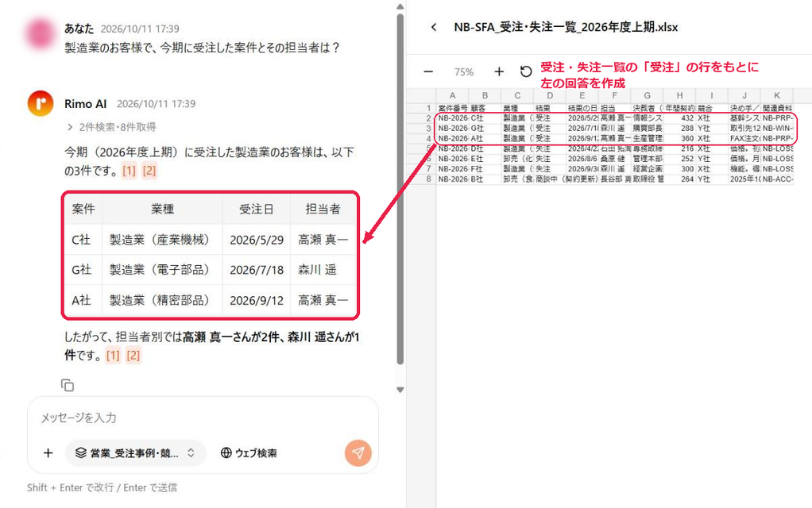Click the value 432 in the spreadsheet
The image size is (812, 508).
tap(687, 118)
